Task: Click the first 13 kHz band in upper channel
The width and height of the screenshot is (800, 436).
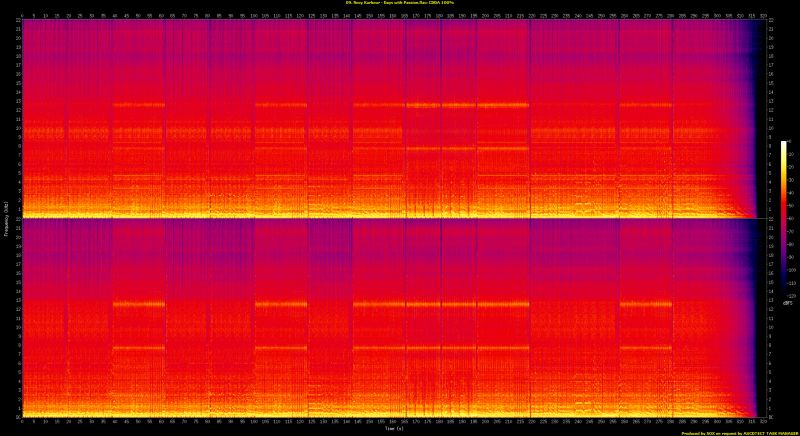Action: pos(138,105)
